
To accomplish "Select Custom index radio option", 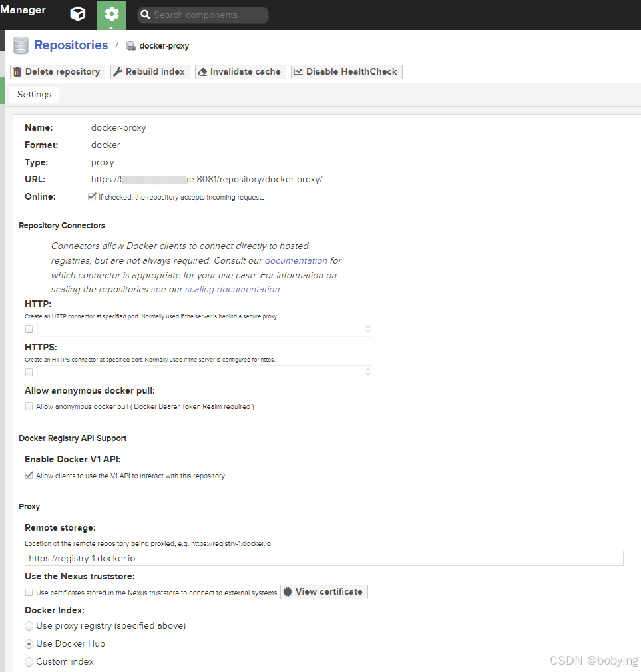I will (29, 662).
